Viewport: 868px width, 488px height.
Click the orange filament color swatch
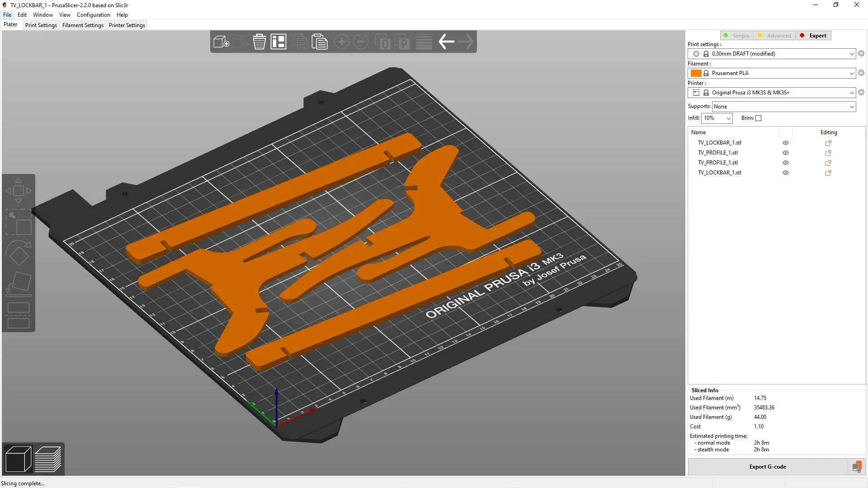point(696,73)
